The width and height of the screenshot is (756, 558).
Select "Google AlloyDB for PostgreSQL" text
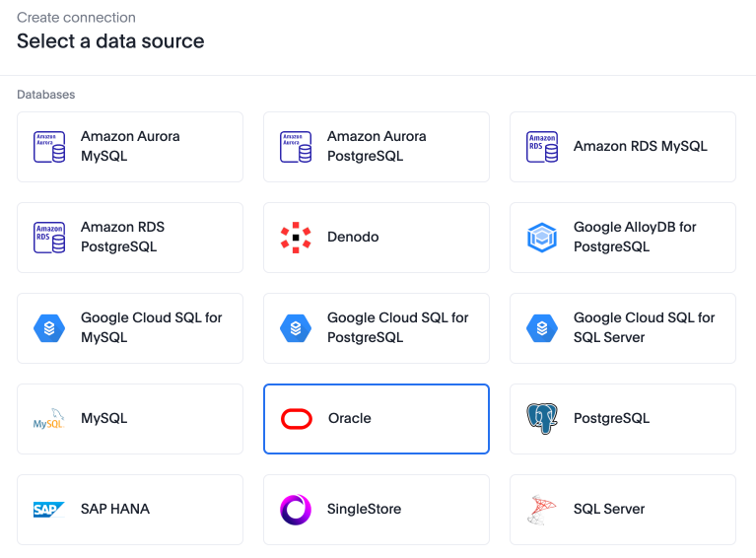pos(635,237)
